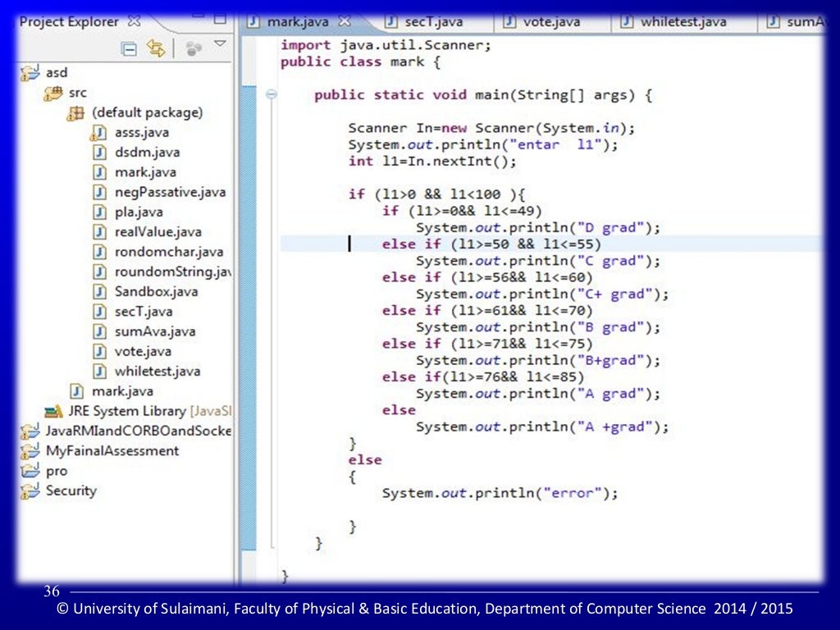Image resolution: width=840 pixels, height=630 pixels.
Task: Toggle Link with Editor arrows icon
Action: click(154, 48)
